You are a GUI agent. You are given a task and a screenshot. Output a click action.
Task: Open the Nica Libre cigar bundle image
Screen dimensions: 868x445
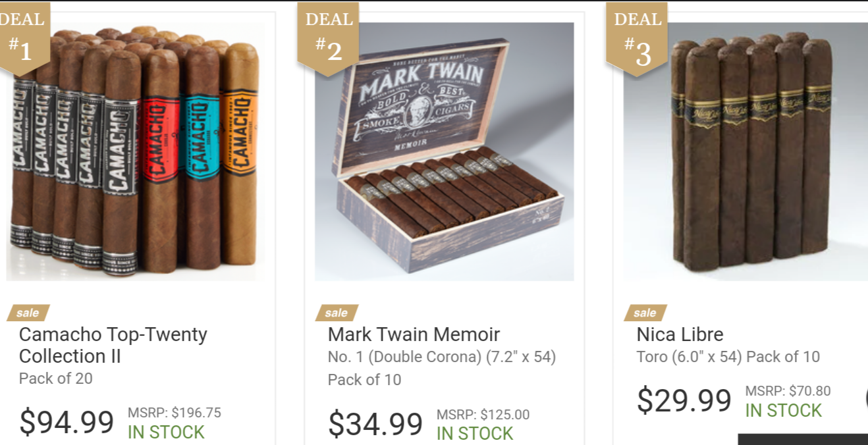click(746, 152)
